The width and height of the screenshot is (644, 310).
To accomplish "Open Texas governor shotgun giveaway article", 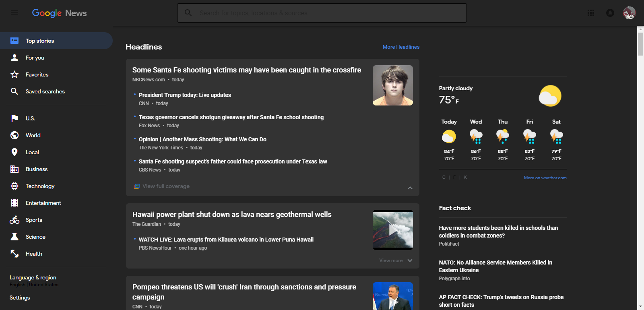I will (231, 117).
